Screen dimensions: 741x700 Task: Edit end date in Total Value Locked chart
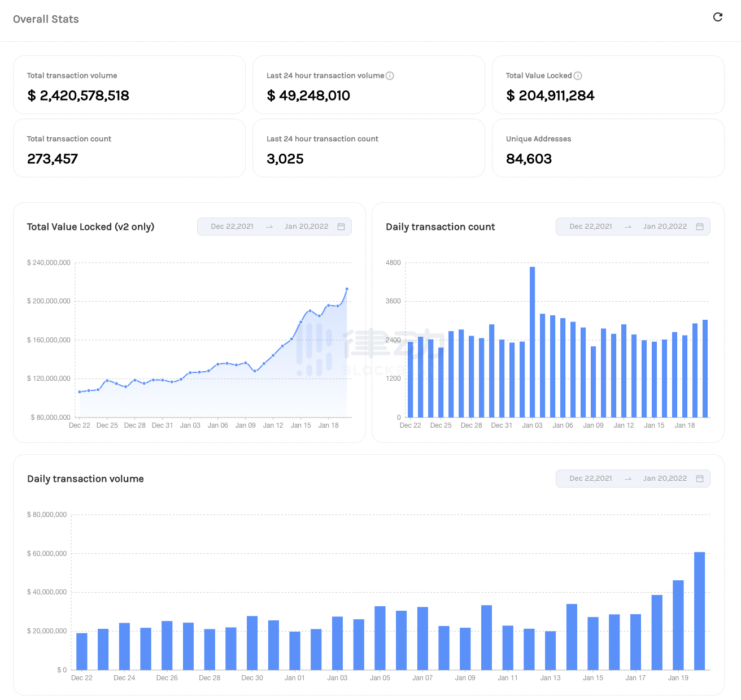306,227
